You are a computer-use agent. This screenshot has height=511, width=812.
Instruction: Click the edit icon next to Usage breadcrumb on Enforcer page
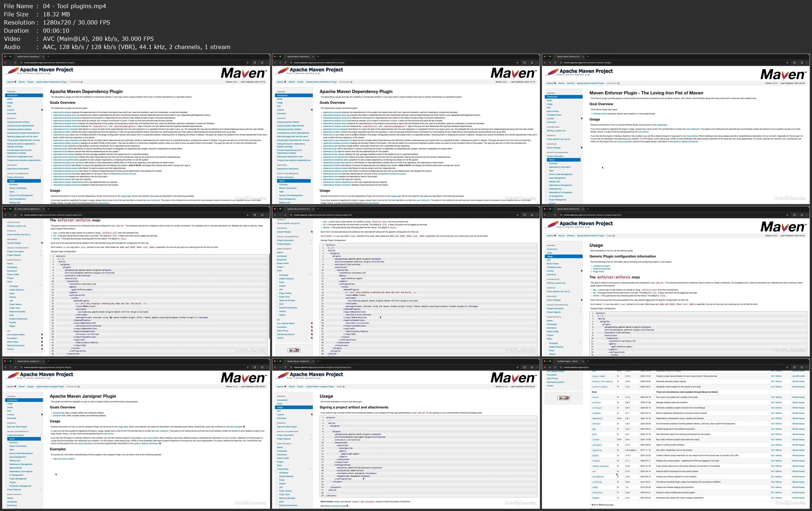point(614,235)
